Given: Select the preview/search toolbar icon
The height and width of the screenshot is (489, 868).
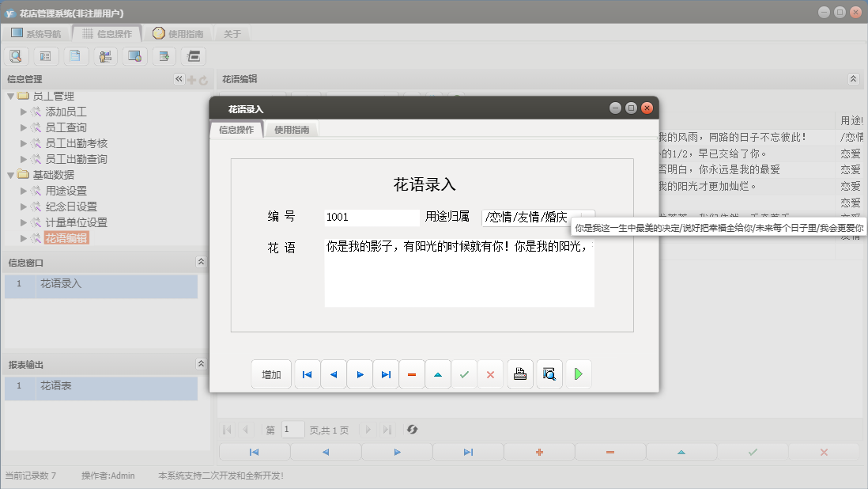Looking at the screenshot, I should (x=16, y=55).
